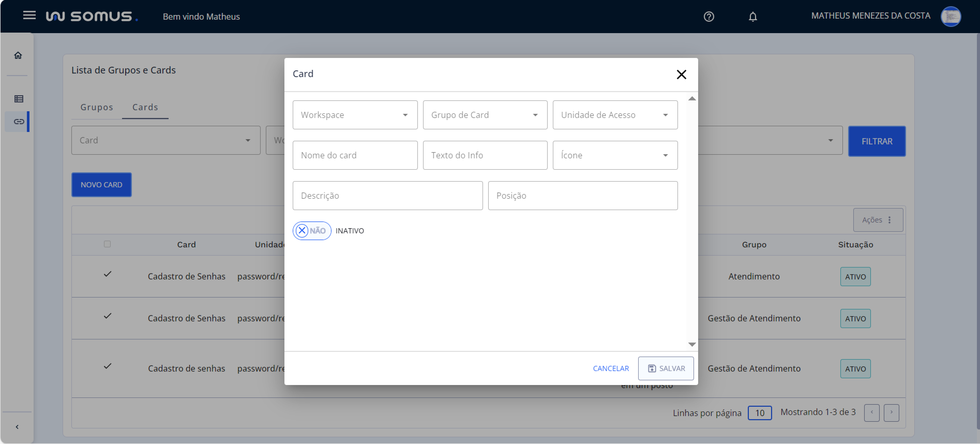The image size is (980, 444).
Task: Click the Nome do card field
Action: click(x=355, y=155)
